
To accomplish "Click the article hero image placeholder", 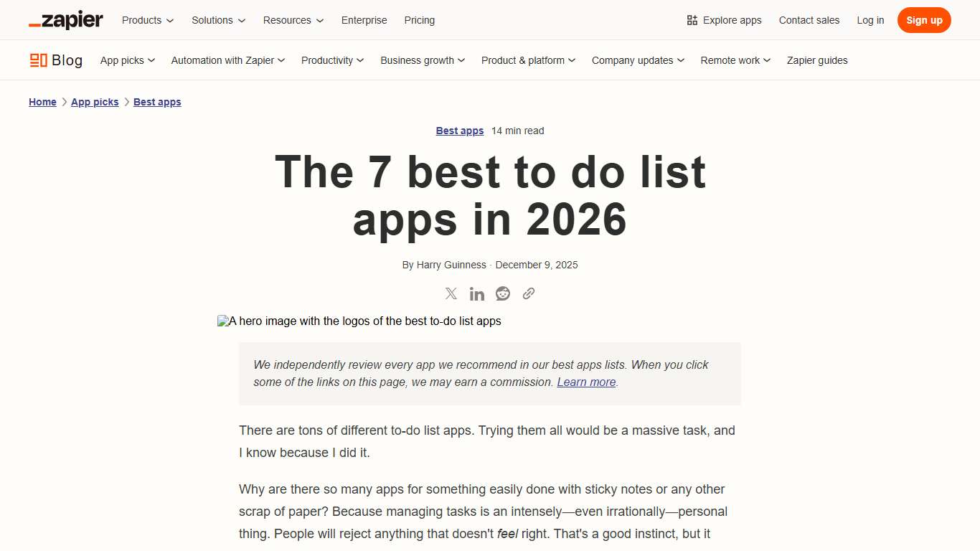I will click(359, 321).
